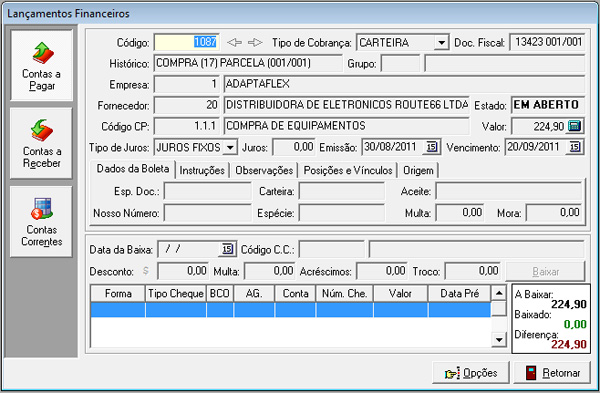Click the Mora value field
600x393 pixels.
tap(554, 213)
